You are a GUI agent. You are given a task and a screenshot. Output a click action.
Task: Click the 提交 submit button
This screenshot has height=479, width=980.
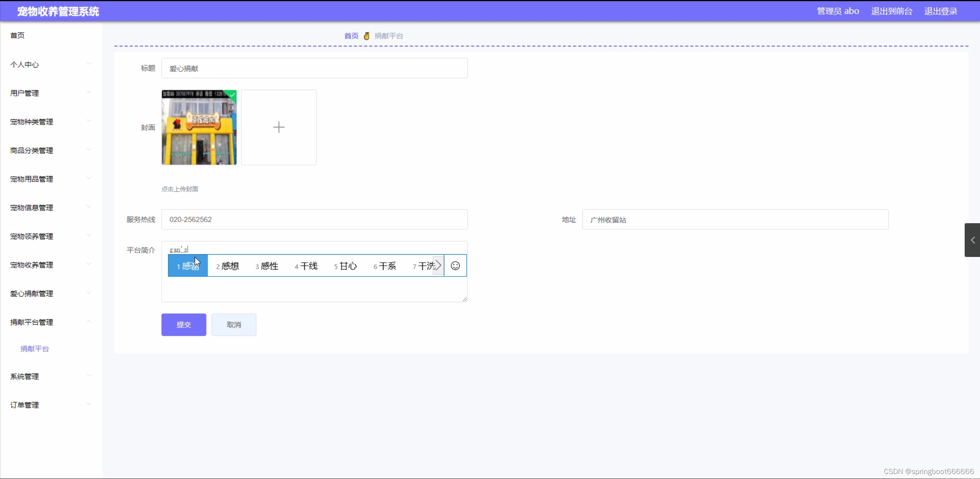(x=184, y=325)
